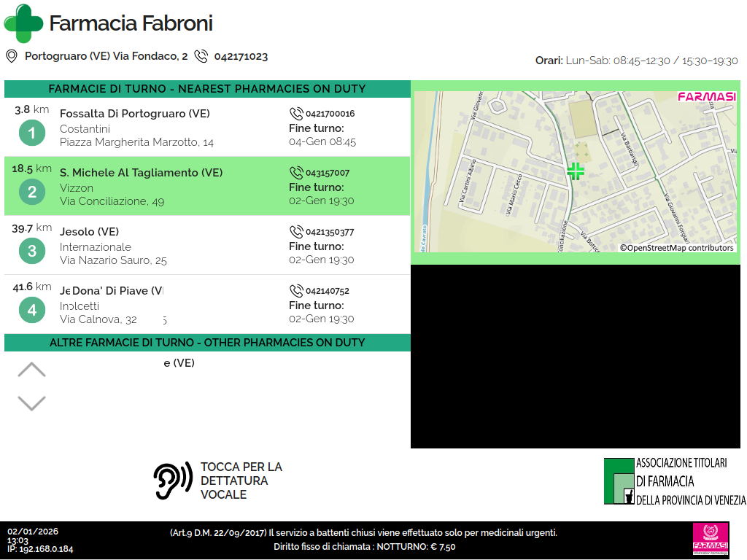747x560 pixels.
Task: Open the OpenStreetMap contributors attribution link
Action: click(x=676, y=248)
